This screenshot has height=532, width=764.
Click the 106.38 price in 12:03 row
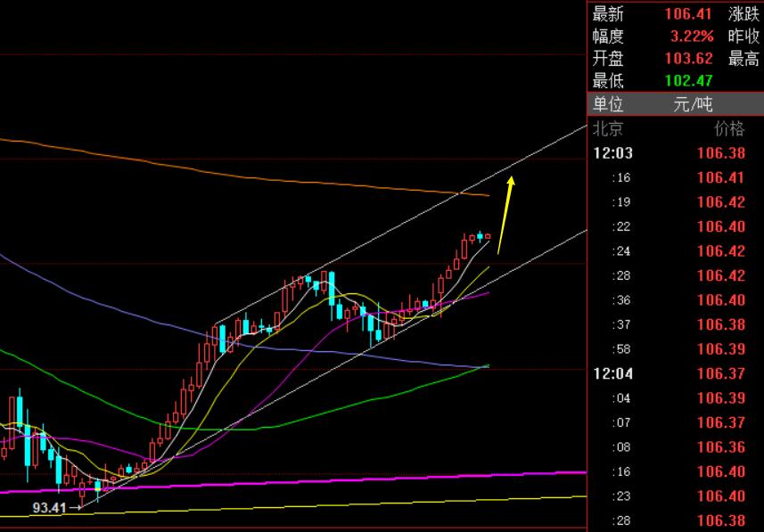[x=721, y=153]
